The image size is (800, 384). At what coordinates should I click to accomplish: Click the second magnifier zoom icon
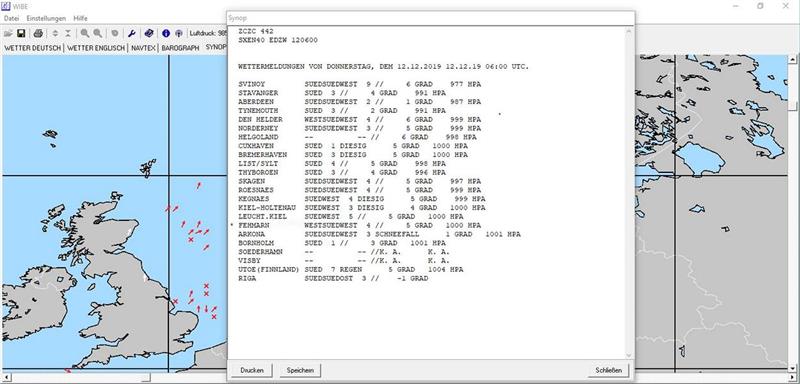click(x=97, y=33)
